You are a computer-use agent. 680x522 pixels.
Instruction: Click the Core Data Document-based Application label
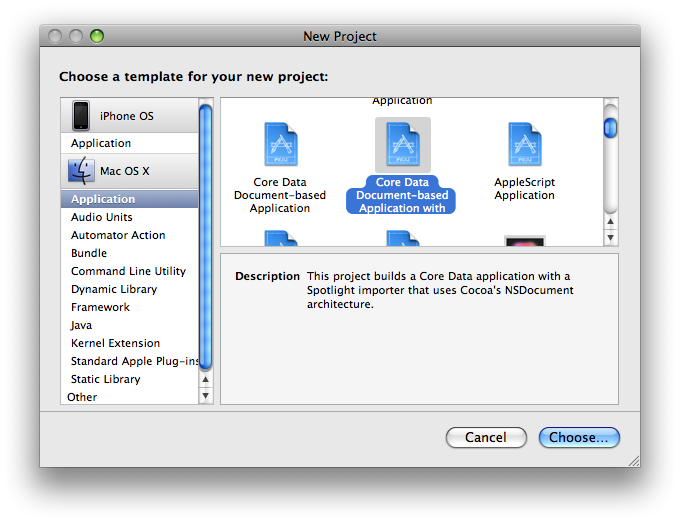[280, 195]
